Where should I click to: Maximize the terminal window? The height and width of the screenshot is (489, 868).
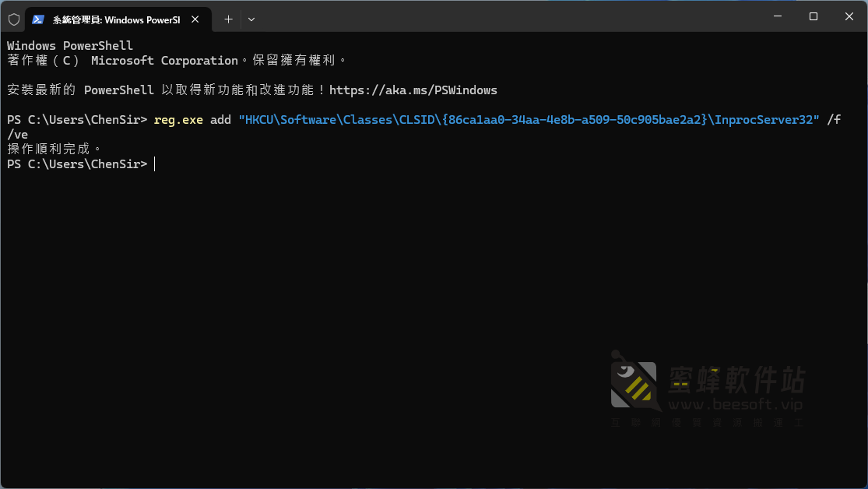tap(814, 16)
